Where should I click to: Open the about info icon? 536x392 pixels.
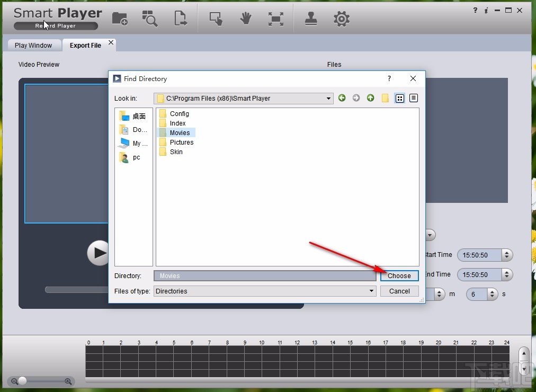tap(486, 10)
